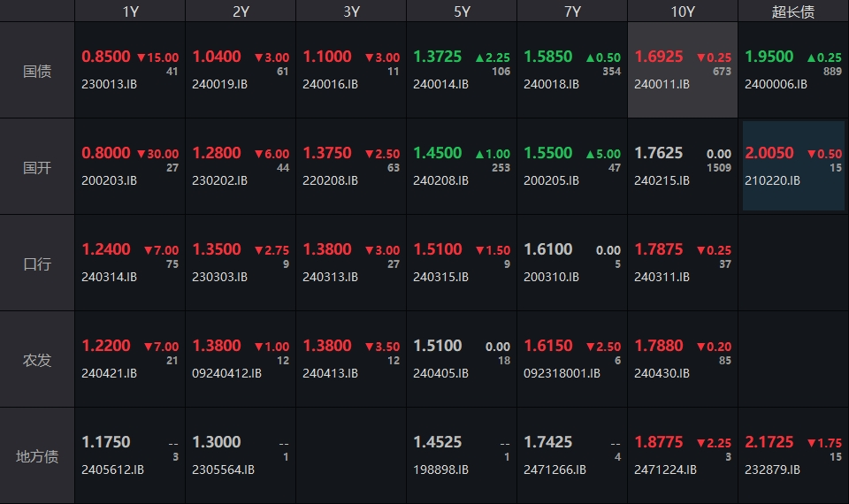This screenshot has width=849, height=504.
Task: Select the 1.9500 超长债 yield value
Action: [x=769, y=57]
